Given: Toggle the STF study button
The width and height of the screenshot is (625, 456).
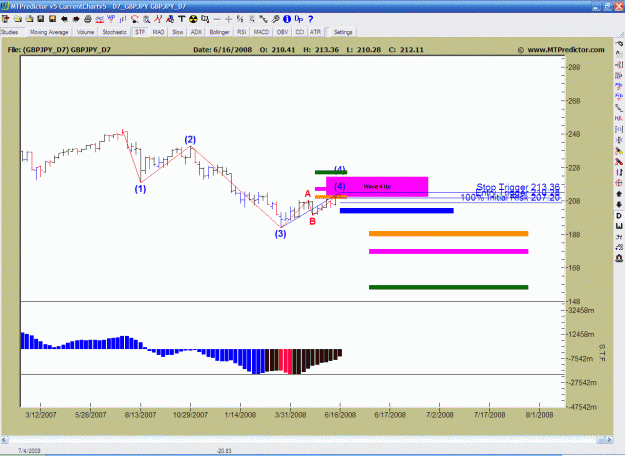Looking at the screenshot, I should coord(140,32).
